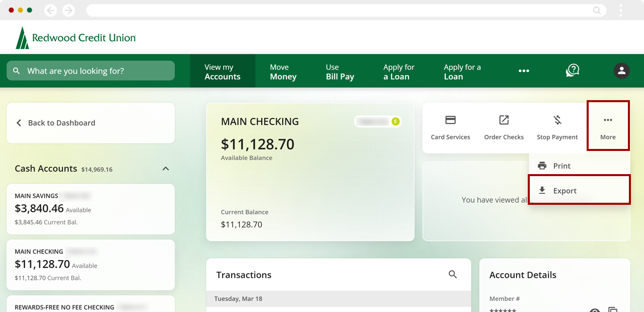Click the browser address bar
The height and width of the screenshot is (312, 644).
[x=346, y=10]
